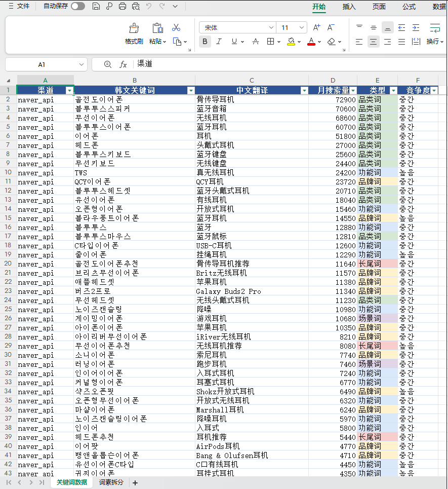
Task: Click the copy icon
Action: (x=177, y=42)
